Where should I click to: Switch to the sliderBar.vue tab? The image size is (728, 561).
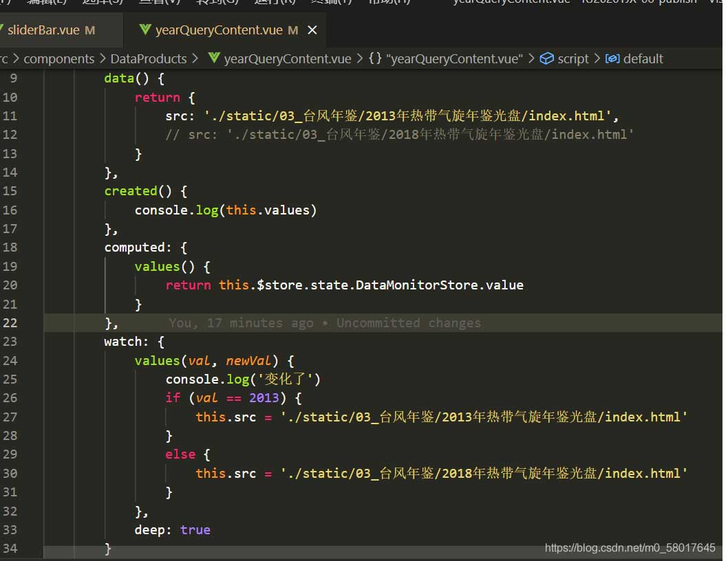coord(43,30)
